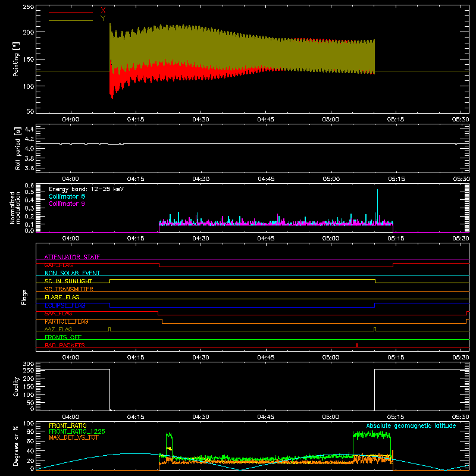Select the AAZ_FLAG label
This screenshot has width=476, height=476.
(x=58, y=329)
